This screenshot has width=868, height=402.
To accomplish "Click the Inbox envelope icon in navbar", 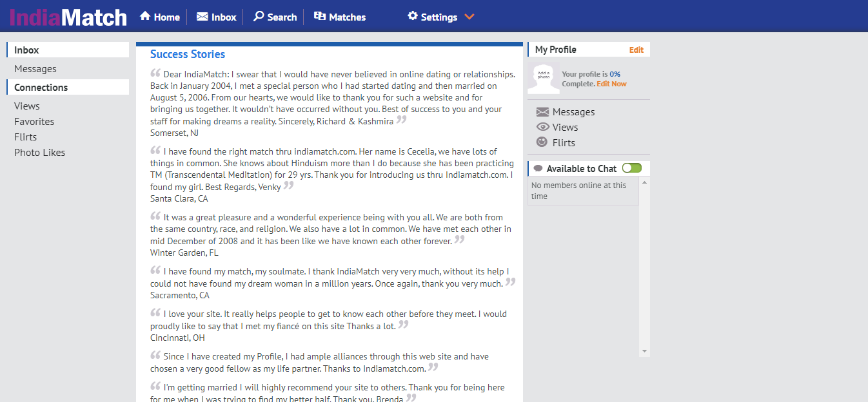I will pos(202,17).
